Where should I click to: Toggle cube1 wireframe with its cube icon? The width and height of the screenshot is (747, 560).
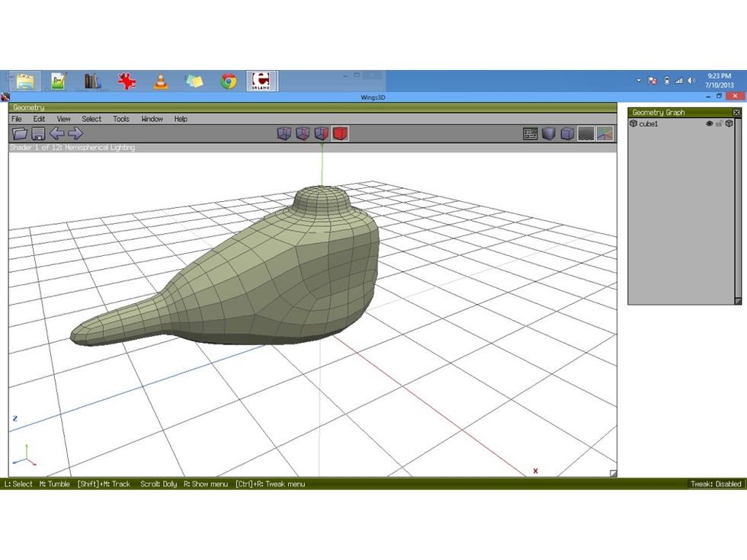[x=729, y=123]
